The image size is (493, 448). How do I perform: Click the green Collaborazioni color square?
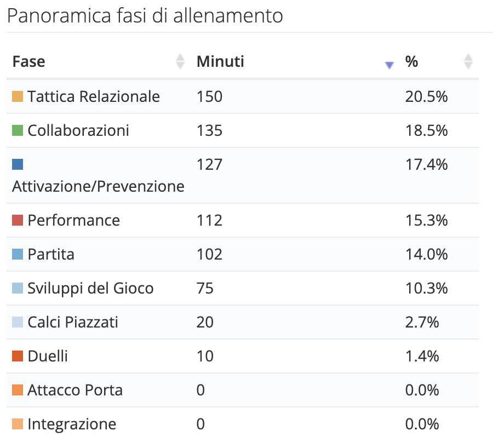coord(18,130)
